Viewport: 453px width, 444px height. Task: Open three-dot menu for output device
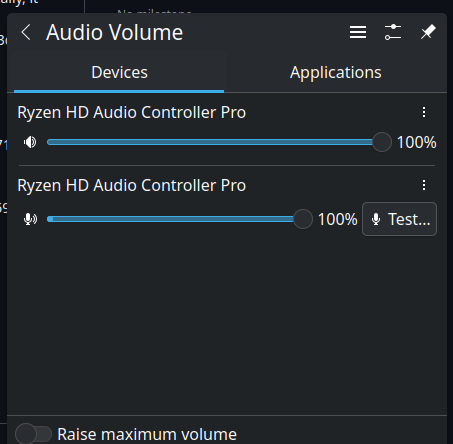424,112
